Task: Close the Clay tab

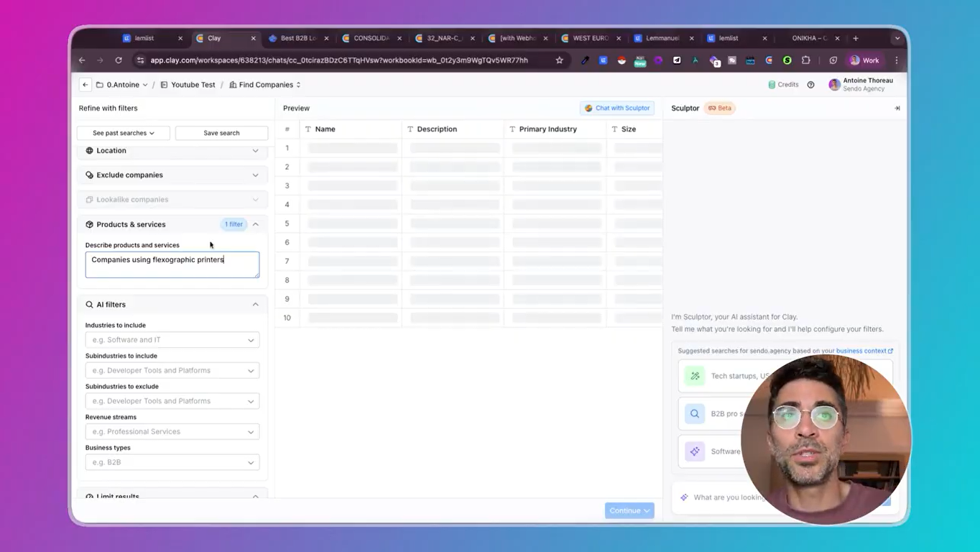Action: (x=253, y=38)
